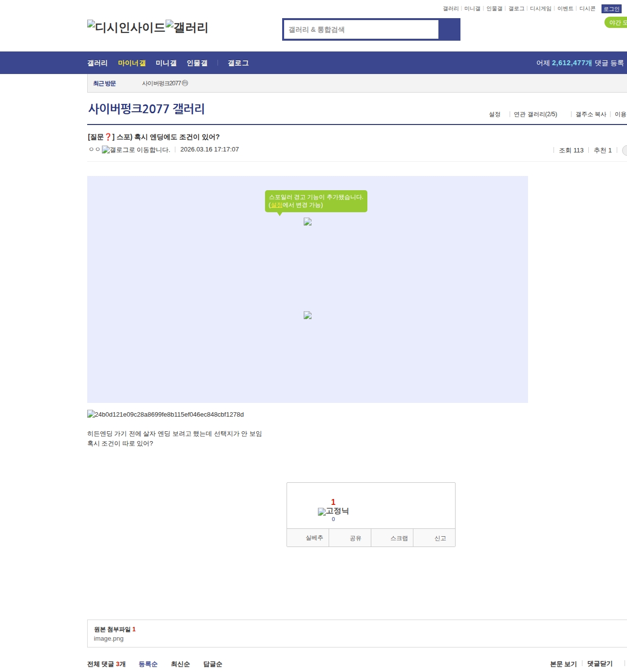Click the broken image placeholder in post body
Image resolution: width=627 pixels, height=672 pixels.
(307, 222)
